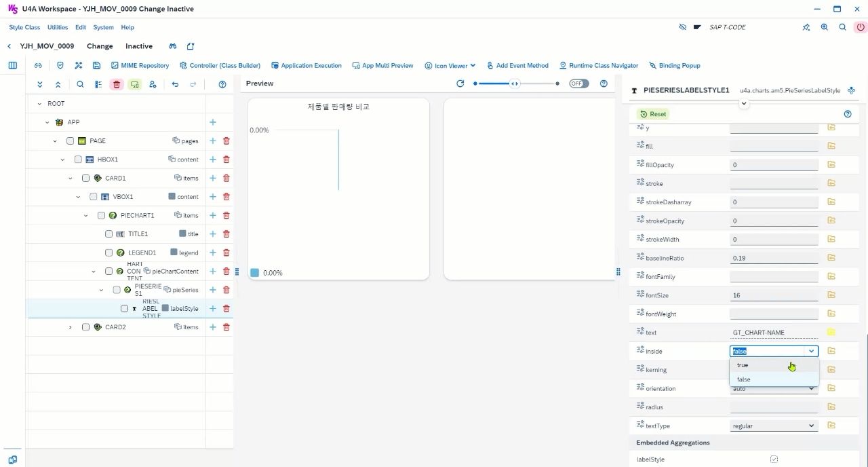Click the zoom-in magnifier icon at top right

(825, 27)
